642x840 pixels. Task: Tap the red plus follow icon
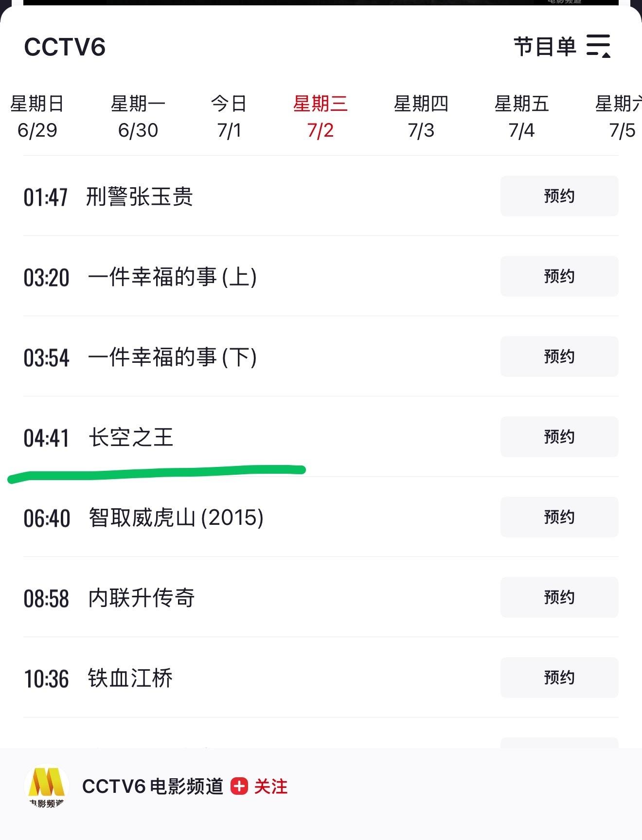(239, 786)
